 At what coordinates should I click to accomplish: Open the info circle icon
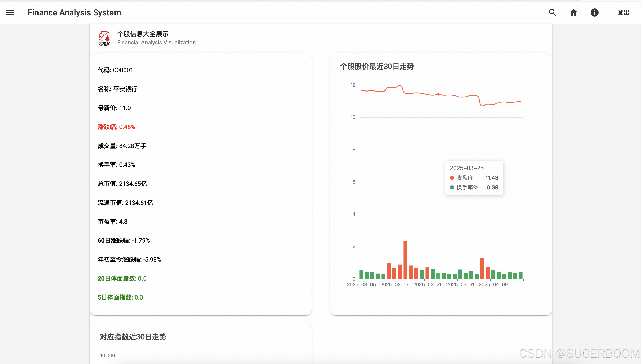tap(594, 12)
